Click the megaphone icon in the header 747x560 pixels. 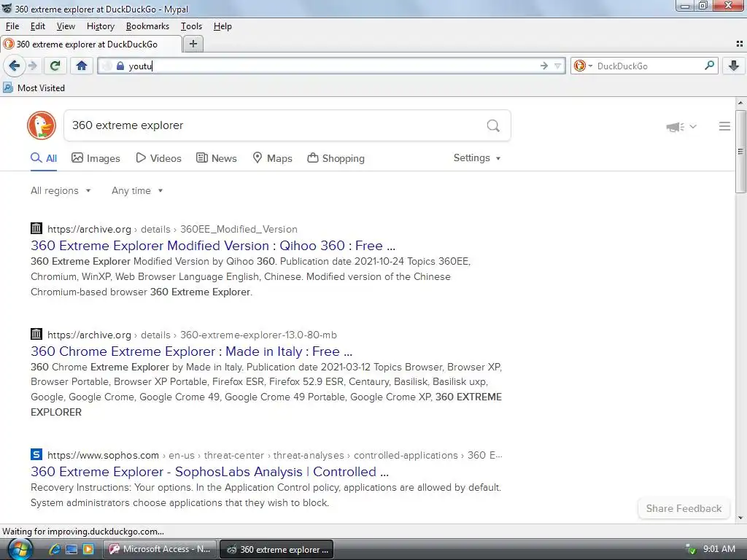[675, 127]
